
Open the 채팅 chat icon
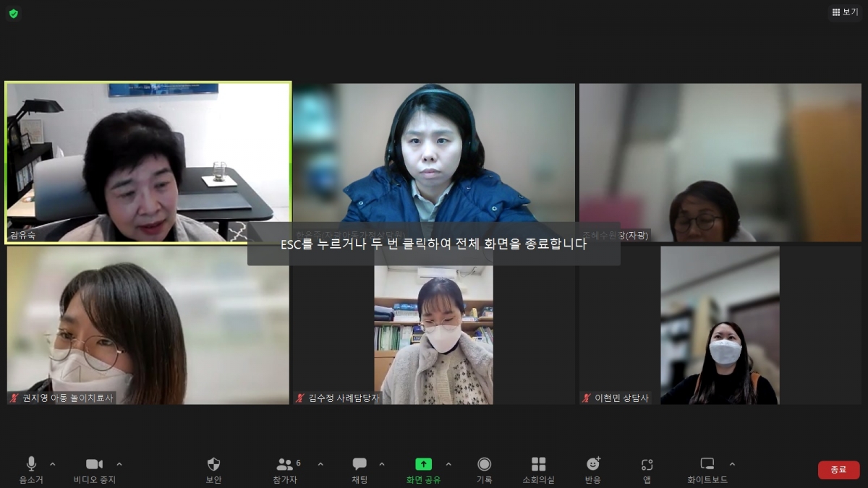[x=359, y=464]
